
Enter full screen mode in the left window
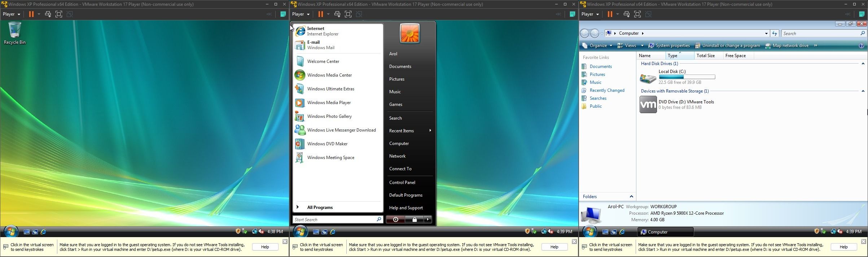tap(59, 14)
